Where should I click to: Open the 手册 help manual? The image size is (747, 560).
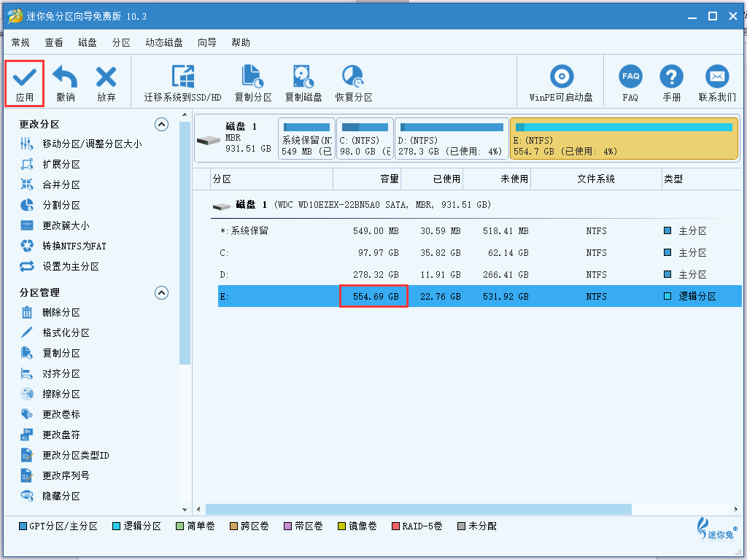click(671, 83)
